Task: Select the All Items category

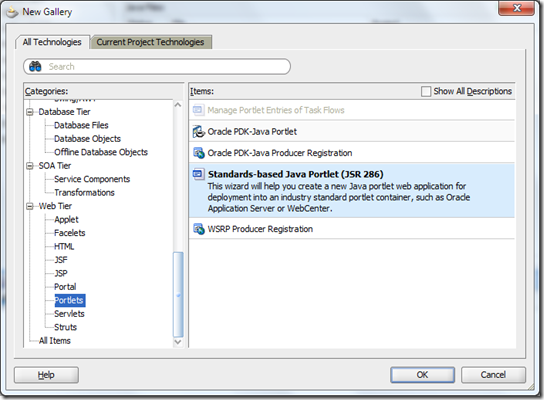Action: pyautogui.click(x=55, y=341)
